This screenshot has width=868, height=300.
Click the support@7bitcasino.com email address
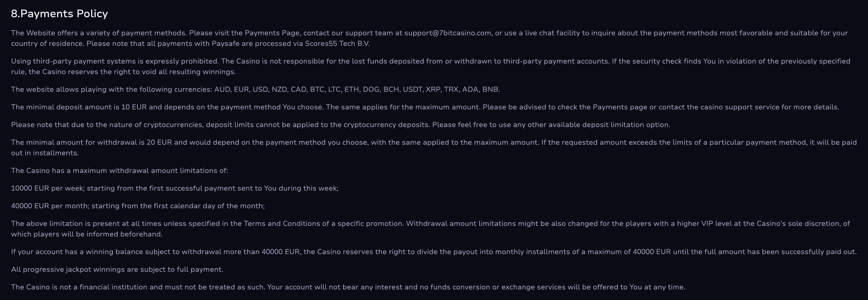[x=447, y=33]
